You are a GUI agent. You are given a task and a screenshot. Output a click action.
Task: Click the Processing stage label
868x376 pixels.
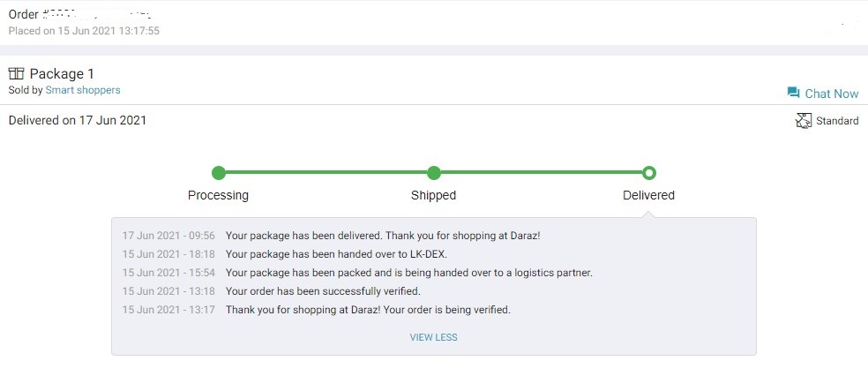point(218,195)
